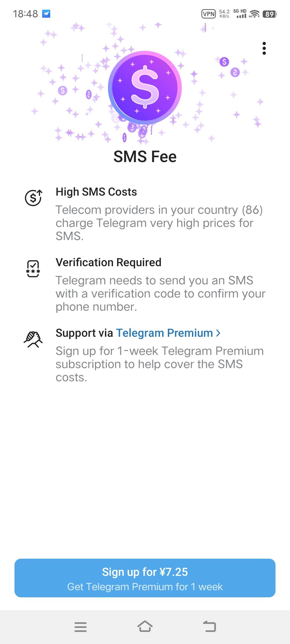Tap the large purple dollar coin
Screen dimensions: 290x644
[145, 88]
